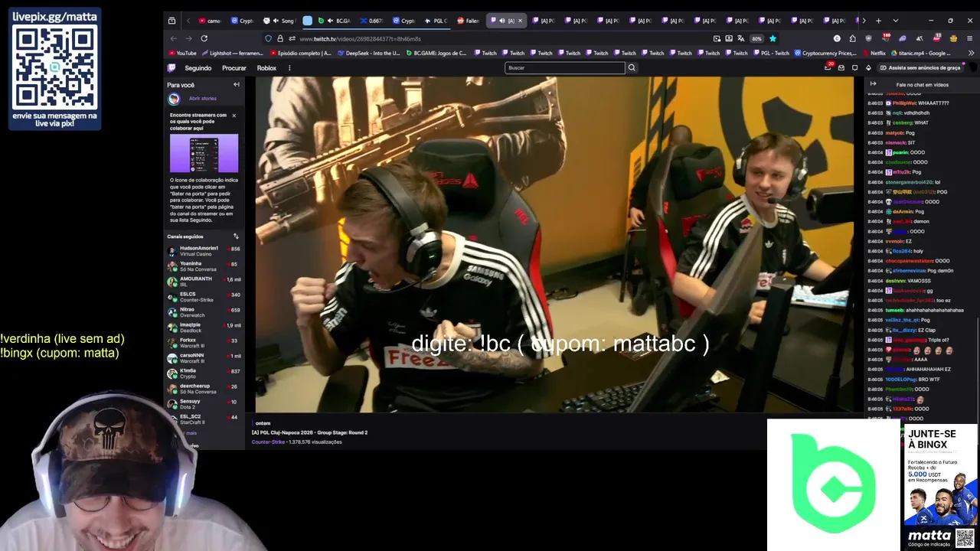Open Nitrao channel in sidebar
Viewport: 980px width, 551px height.
(204, 312)
